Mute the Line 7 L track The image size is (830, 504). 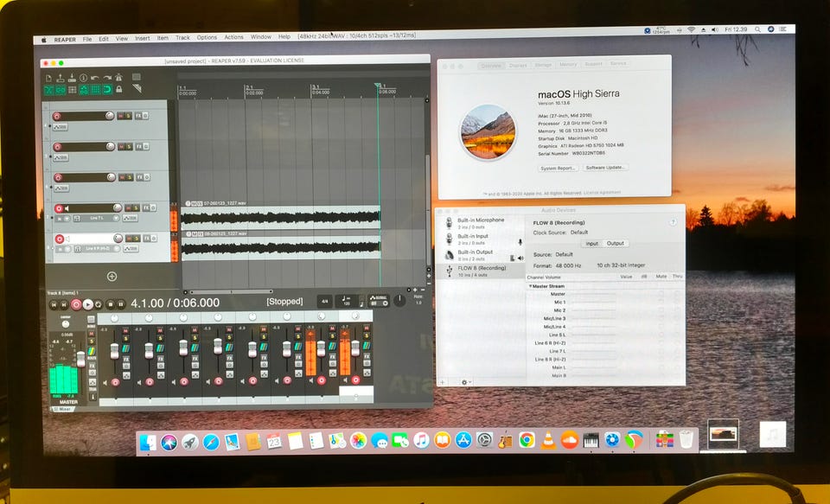(129, 208)
